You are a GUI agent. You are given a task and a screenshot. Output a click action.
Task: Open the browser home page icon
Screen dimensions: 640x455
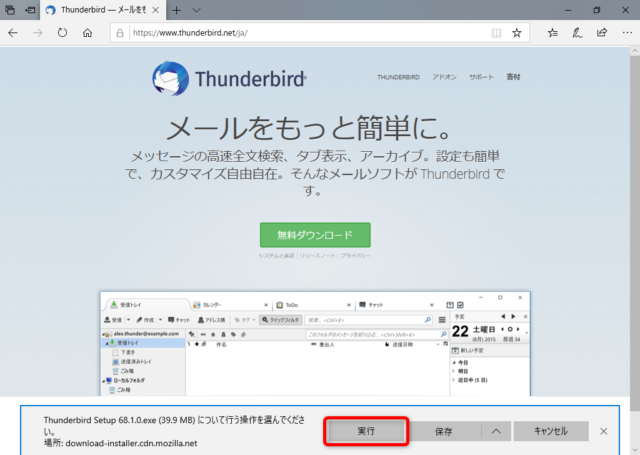tap(87, 33)
